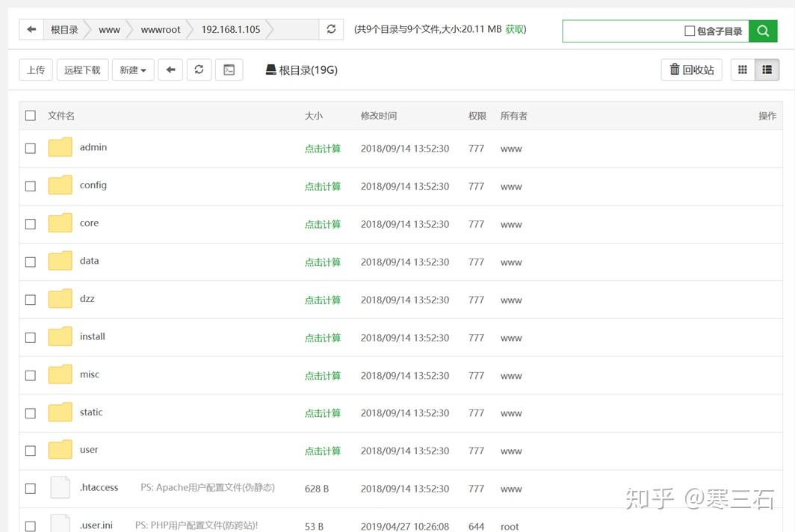Click the 628 B size value
795x532 pixels.
(317, 489)
